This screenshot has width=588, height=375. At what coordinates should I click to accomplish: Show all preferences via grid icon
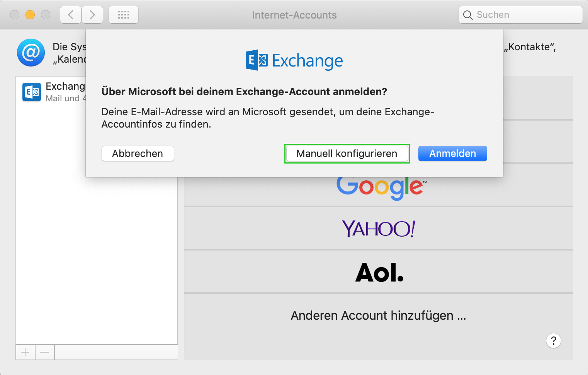(x=124, y=15)
